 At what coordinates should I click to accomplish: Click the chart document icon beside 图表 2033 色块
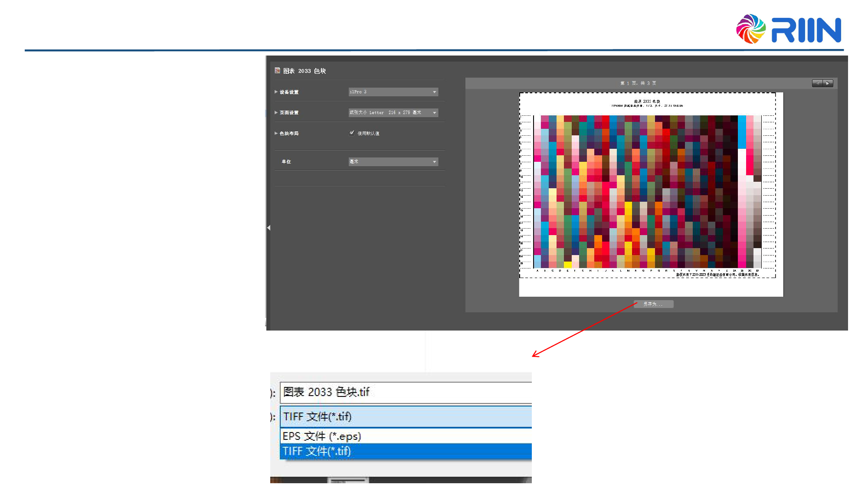coord(277,70)
